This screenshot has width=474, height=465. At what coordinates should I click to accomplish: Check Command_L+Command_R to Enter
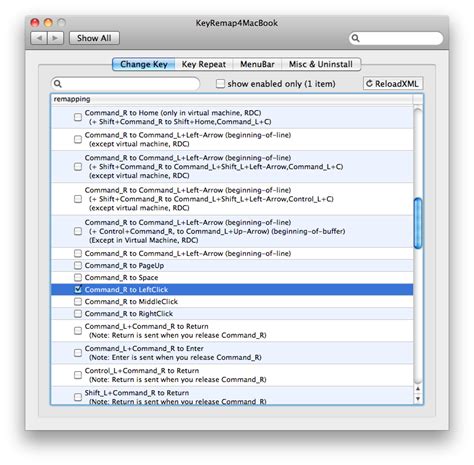pos(78,353)
